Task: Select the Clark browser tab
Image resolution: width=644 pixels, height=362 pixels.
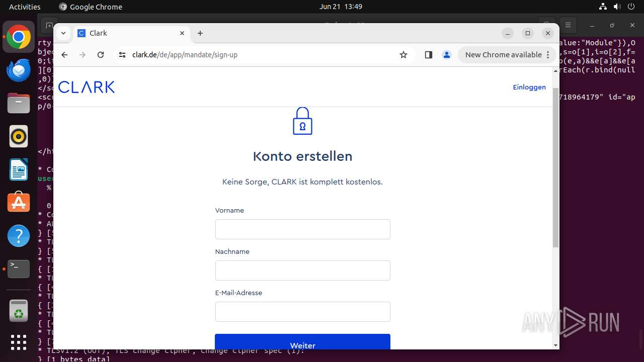Action: coord(132,33)
